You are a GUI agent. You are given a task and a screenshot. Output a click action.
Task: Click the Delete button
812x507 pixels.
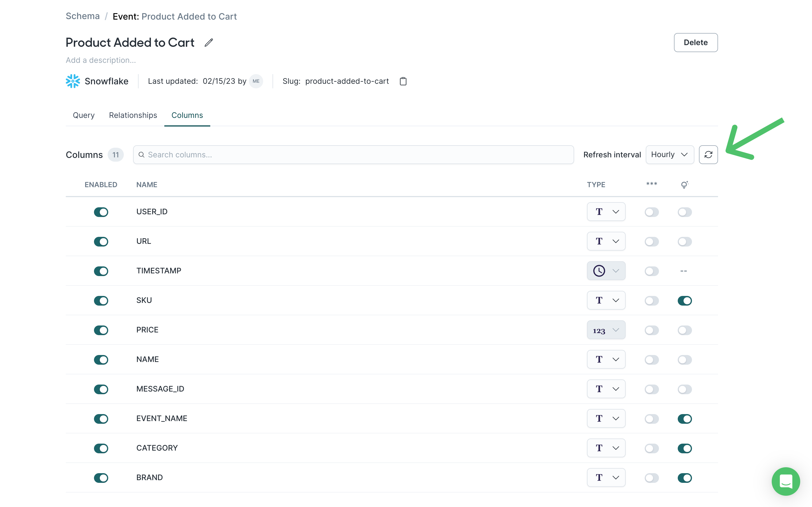696,43
